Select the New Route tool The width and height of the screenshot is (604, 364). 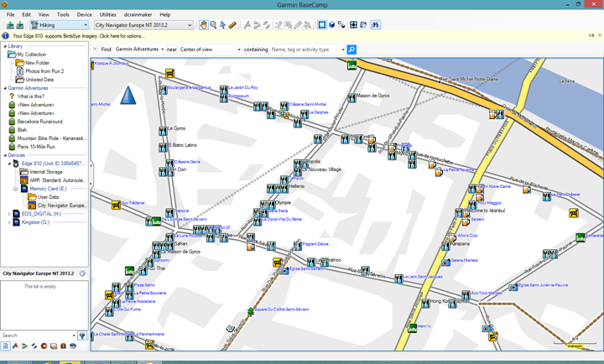[257, 25]
